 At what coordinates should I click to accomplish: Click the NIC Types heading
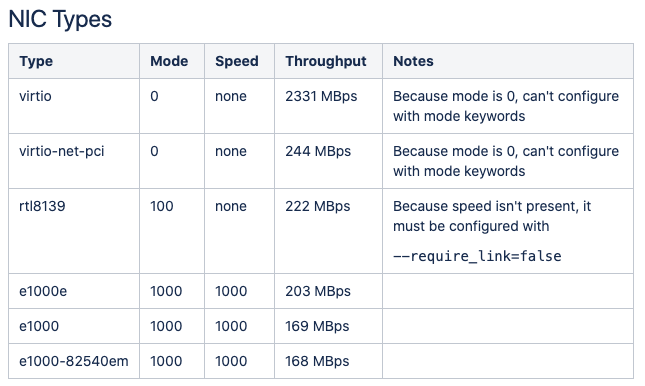coord(60,19)
